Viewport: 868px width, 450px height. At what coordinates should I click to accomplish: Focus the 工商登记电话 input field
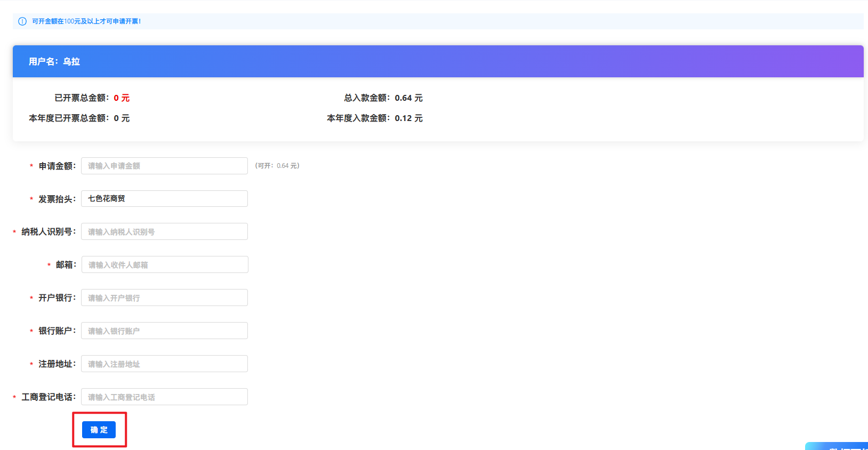coord(164,397)
